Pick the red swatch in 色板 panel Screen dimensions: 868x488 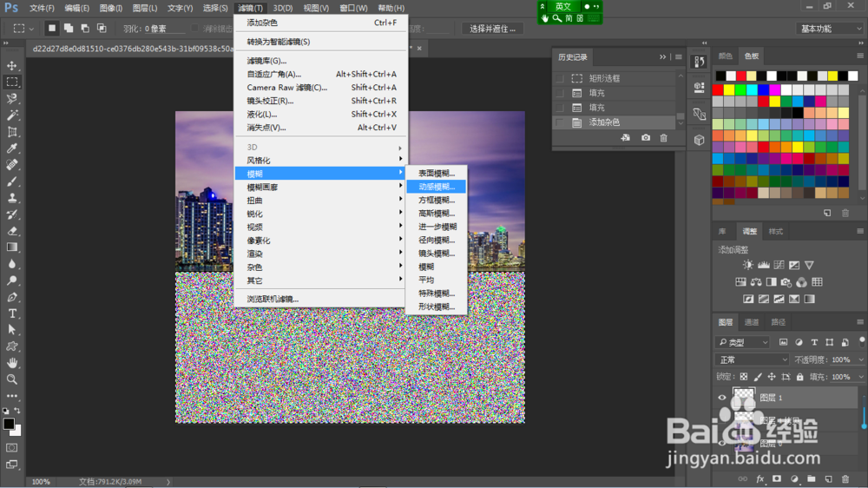click(718, 89)
